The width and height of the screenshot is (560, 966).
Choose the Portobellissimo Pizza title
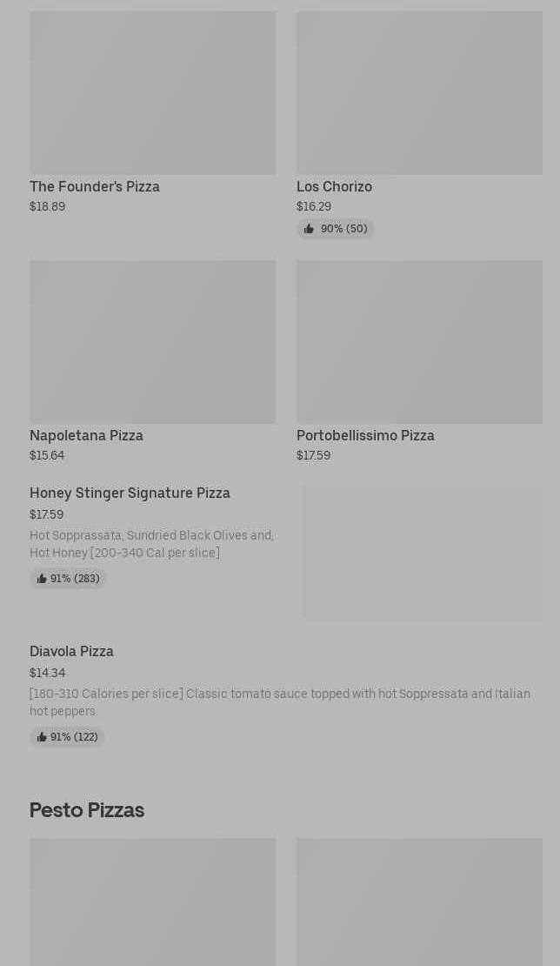(365, 435)
